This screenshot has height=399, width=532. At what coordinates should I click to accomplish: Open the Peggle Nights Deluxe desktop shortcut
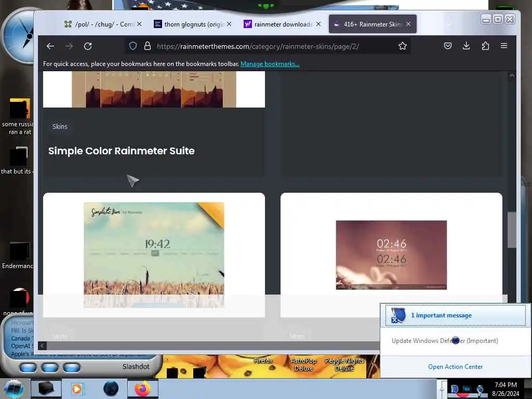[344, 364]
